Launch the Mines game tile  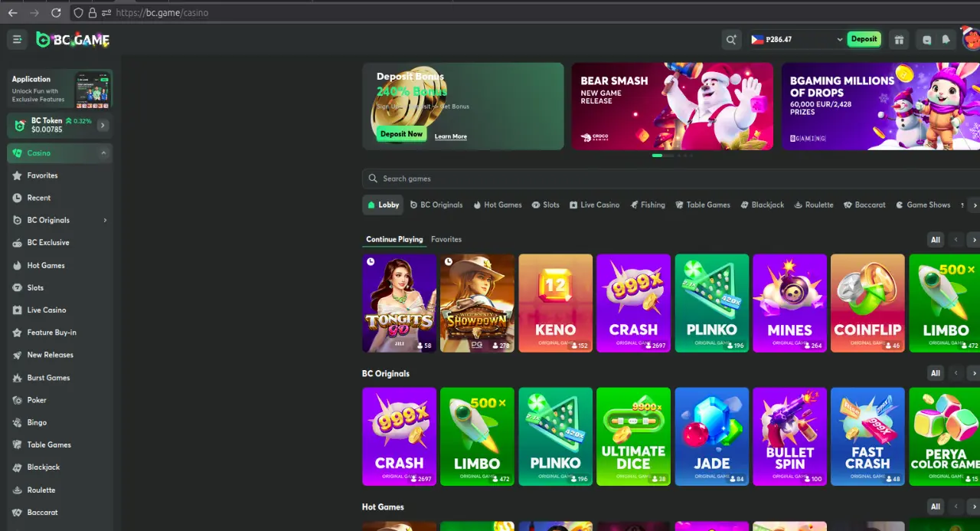(x=789, y=303)
